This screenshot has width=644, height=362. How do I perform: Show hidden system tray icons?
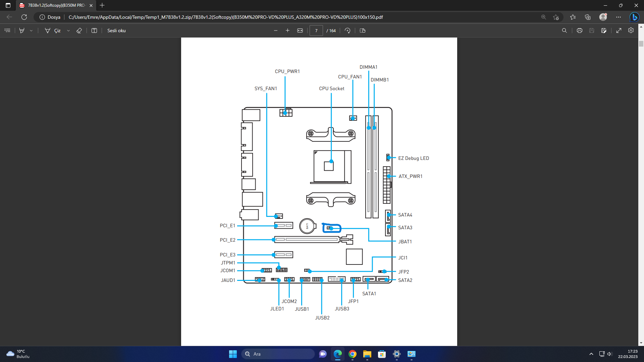point(591,354)
